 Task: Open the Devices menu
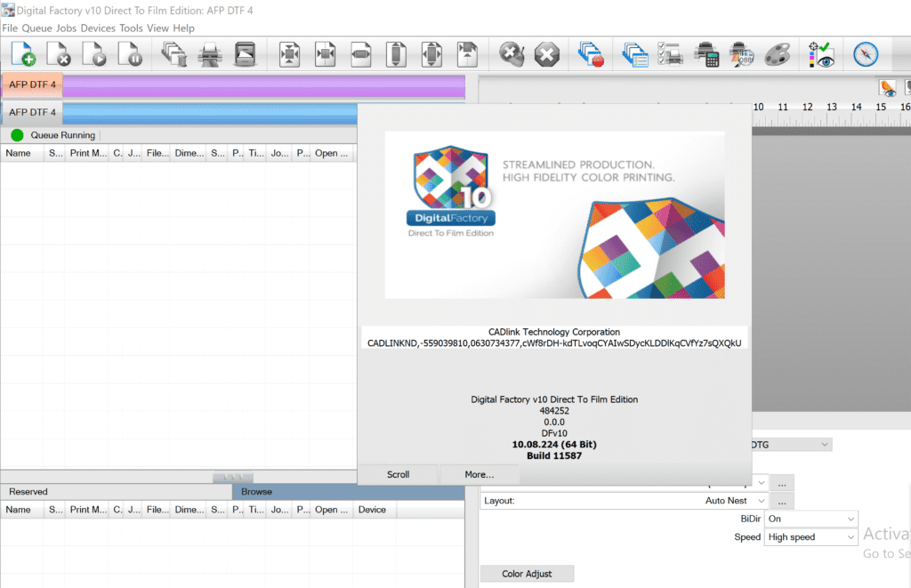pyautogui.click(x=98, y=28)
